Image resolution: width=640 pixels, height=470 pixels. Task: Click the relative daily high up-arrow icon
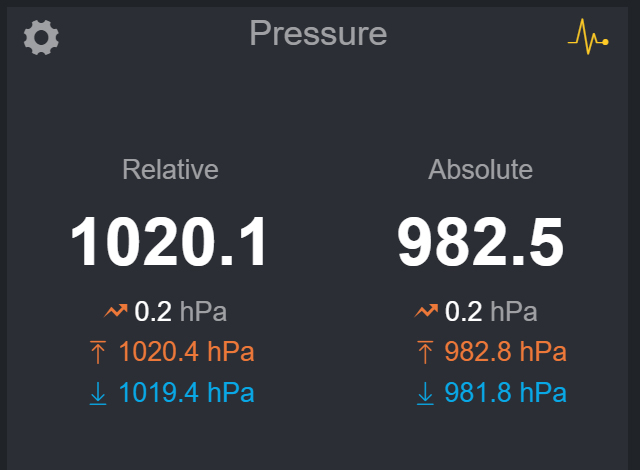(98, 352)
